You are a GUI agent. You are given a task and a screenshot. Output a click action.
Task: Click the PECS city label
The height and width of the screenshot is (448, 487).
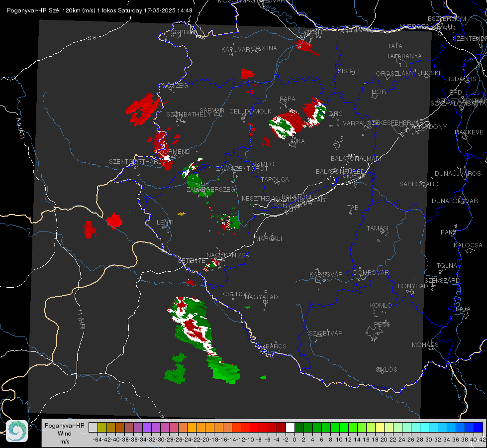pyautogui.click(x=382, y=324)
